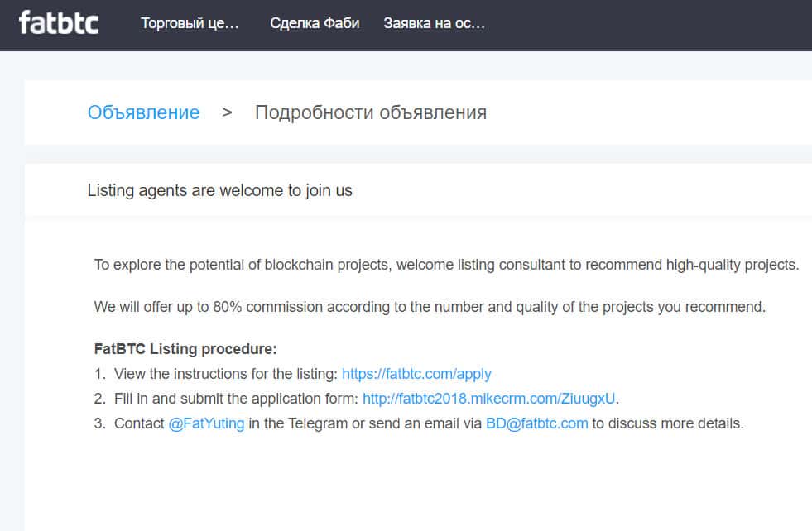
Task: Go back to Объявление breadcrumb link
Action: click(x=143, y=112)
